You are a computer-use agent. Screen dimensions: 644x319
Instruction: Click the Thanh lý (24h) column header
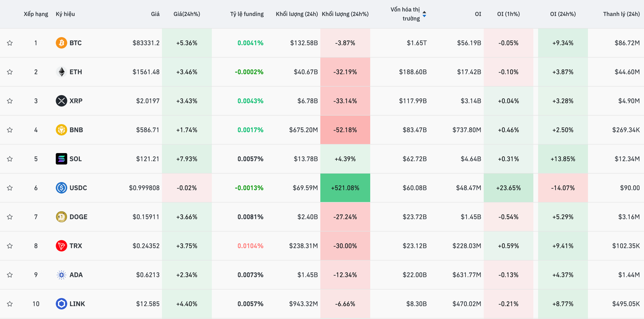coord(621,14)
